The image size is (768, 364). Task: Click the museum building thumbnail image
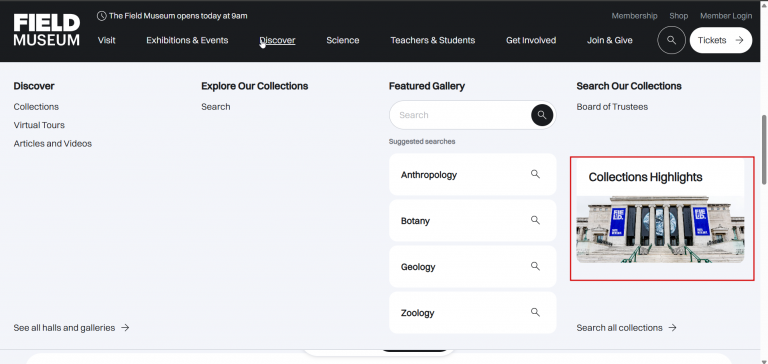(x=660, y=229)
